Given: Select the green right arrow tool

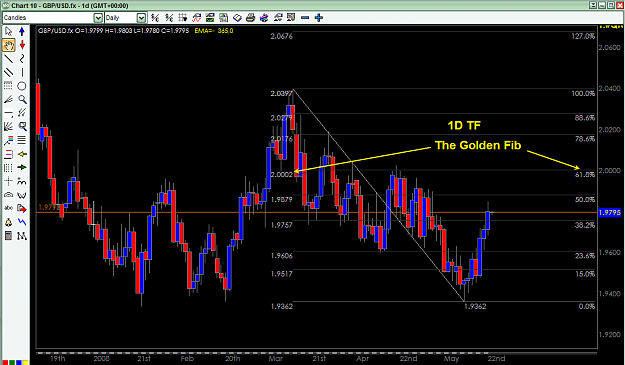Looking at the screenshot, I should (x=22, y=167).
